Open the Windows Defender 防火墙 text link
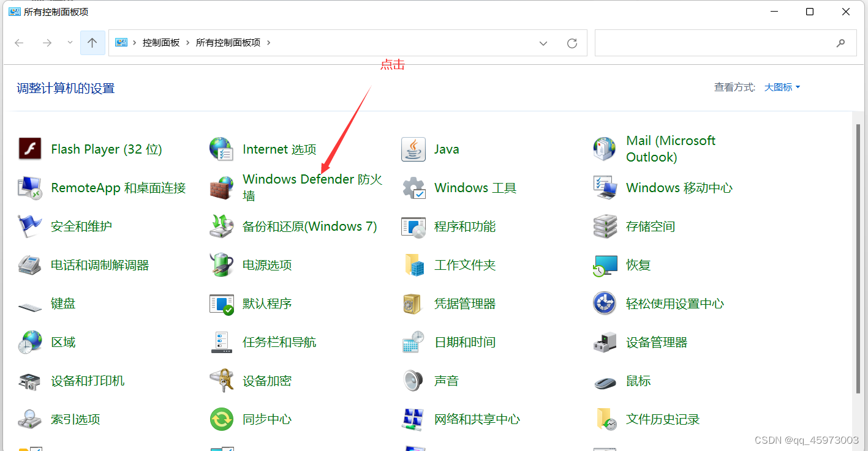 coord(312,187)
